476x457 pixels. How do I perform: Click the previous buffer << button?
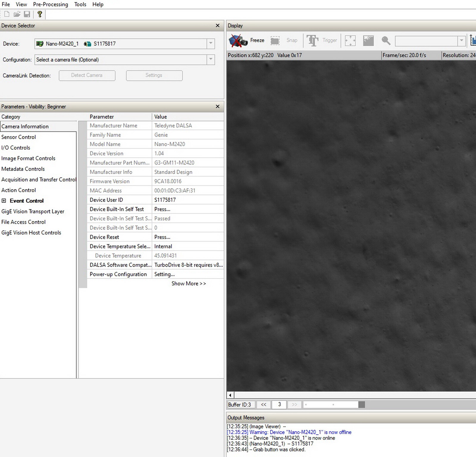click(264, 405)
